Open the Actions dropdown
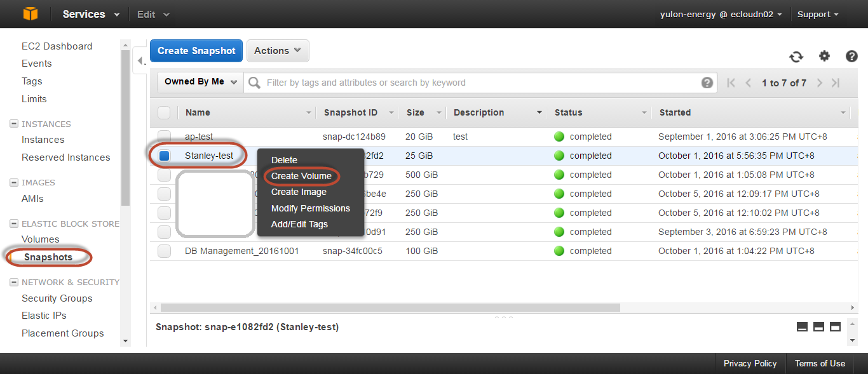The image size is (868, 374). click(x=278, y=51)
